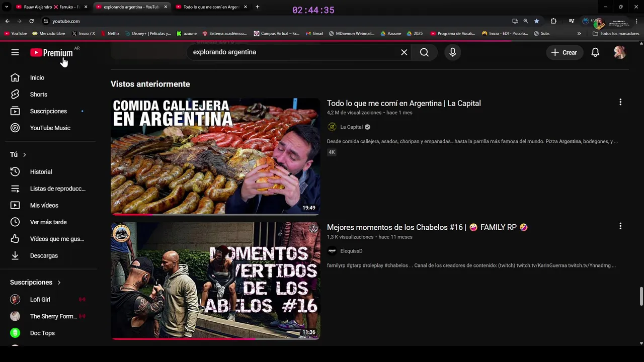This screenshot has height=362, width=644.
Task: Click the magnifier search button
Action: tap(424, 52)
